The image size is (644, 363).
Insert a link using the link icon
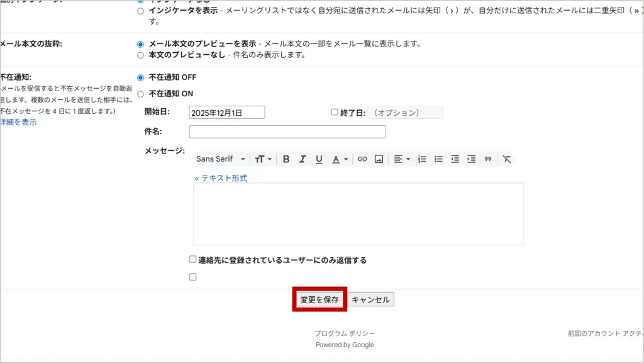[x=362, y=159]
